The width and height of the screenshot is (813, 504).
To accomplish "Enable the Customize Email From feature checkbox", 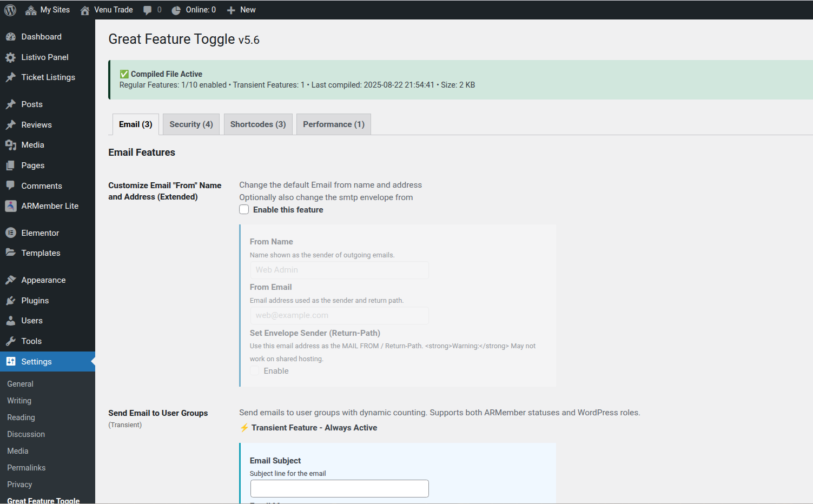I will point(244,210).
